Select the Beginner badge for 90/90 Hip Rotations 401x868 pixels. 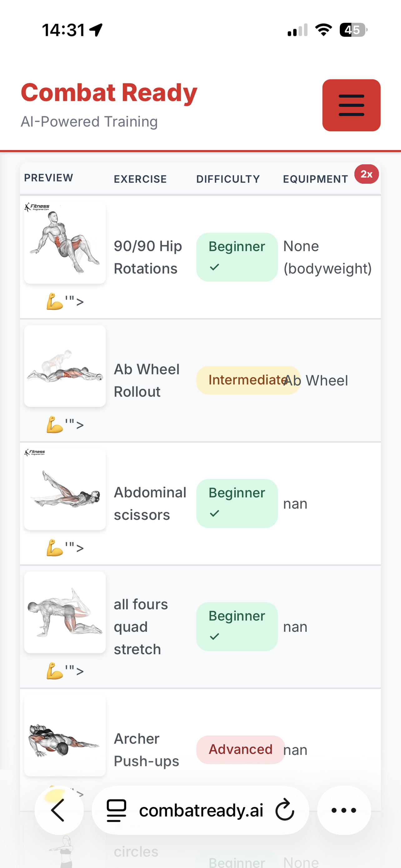tap(237, 257)
